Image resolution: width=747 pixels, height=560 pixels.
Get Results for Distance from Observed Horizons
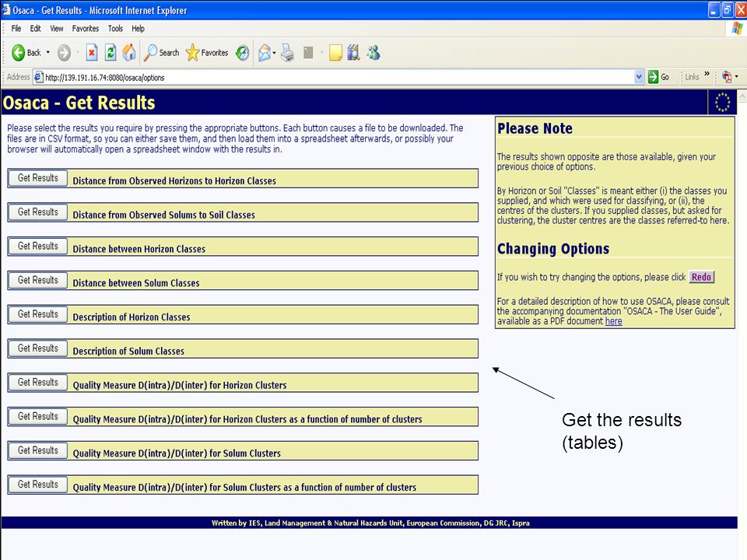coord(38,178)
